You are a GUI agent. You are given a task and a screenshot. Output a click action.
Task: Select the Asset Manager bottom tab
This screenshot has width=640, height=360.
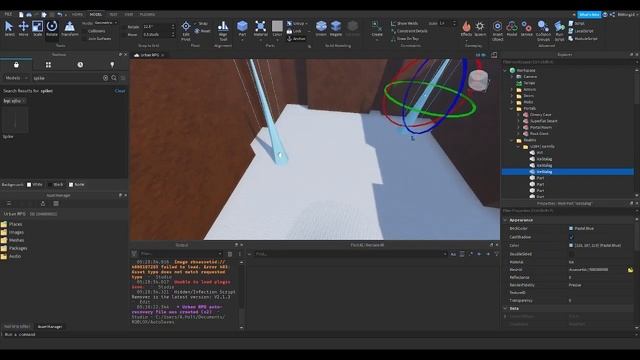click(x=50, y=327)
